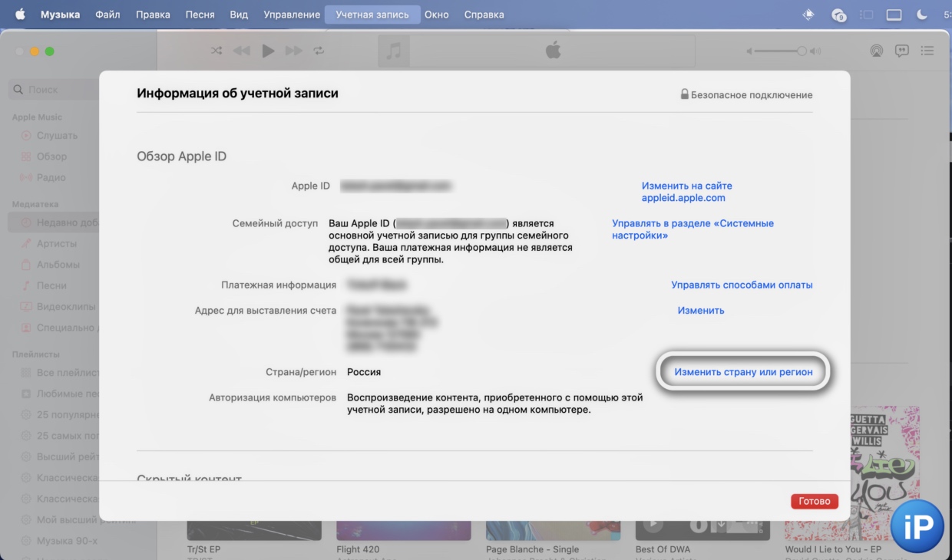The height and width of the screenshot is (560, 952).
Task: Skip to the next track
Action: pyautogui.click(x=293, y=51)
